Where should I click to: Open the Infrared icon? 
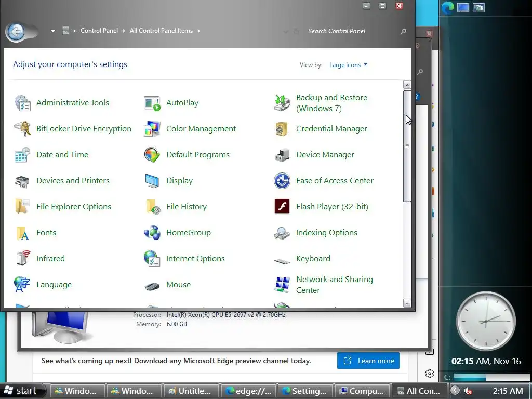click(22, 259)
